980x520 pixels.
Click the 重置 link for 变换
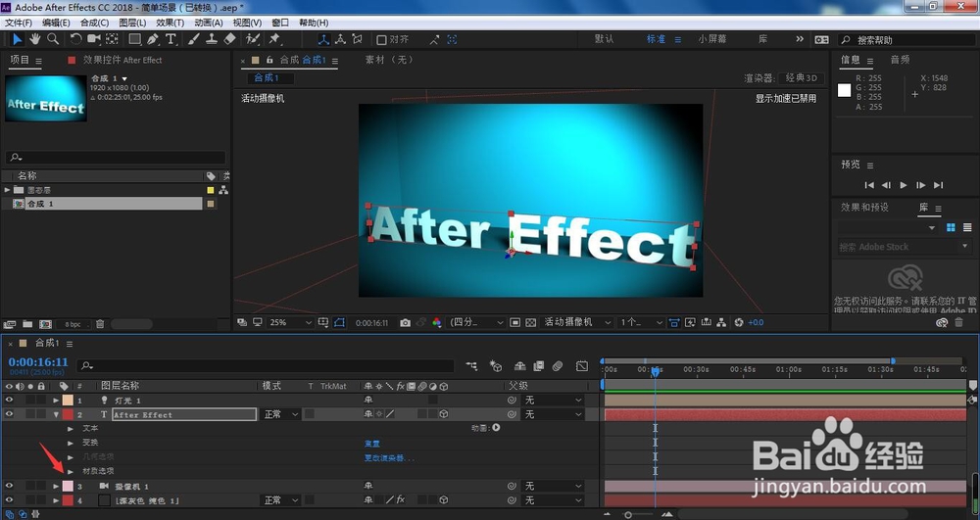[x=371, y=444]
